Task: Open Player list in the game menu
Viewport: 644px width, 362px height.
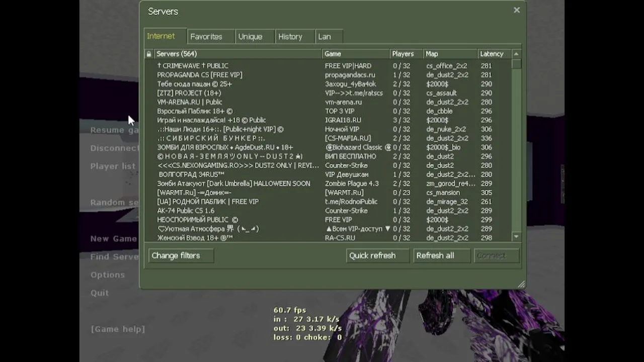Action: pyautogui.click(x=113, y=166)
